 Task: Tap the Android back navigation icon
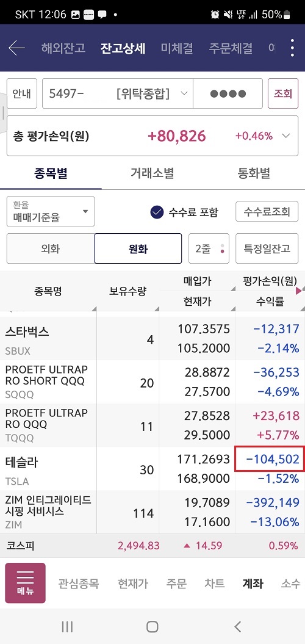(237, 626)
